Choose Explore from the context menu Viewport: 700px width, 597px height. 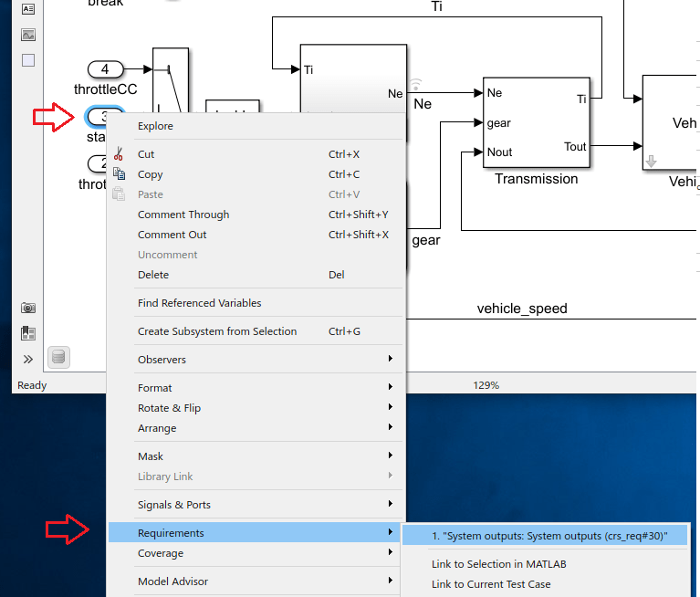tap(155, 126)
